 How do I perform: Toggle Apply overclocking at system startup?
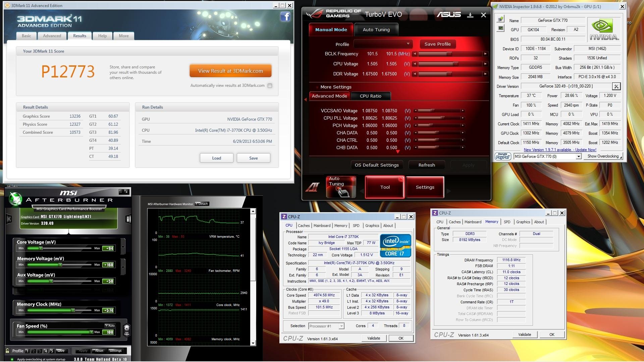click(12, 359)
